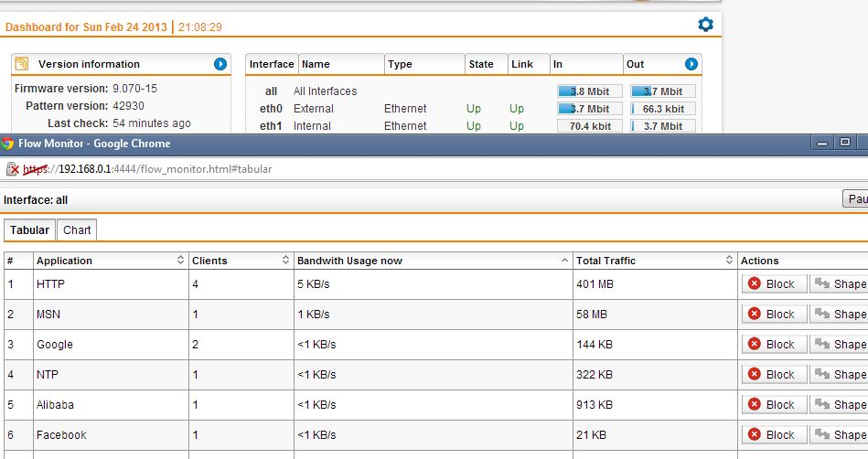Switch to the Chart tab
This screenshot has width=868, height=459.
click(77, 230)
